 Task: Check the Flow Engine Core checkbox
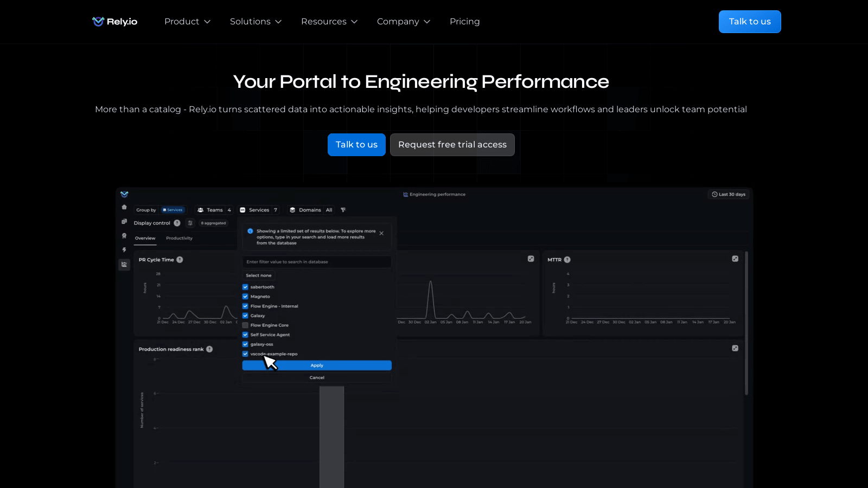point(245,325)
